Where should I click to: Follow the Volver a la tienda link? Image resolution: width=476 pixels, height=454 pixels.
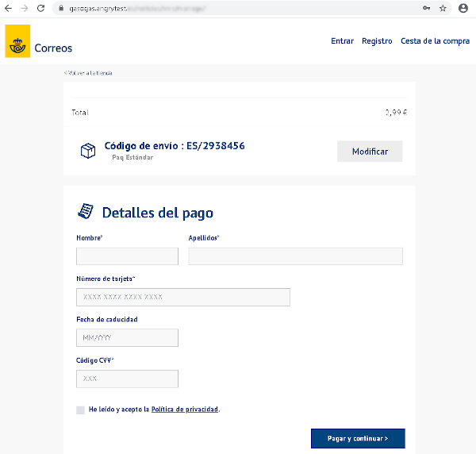[x=88, y=73]
